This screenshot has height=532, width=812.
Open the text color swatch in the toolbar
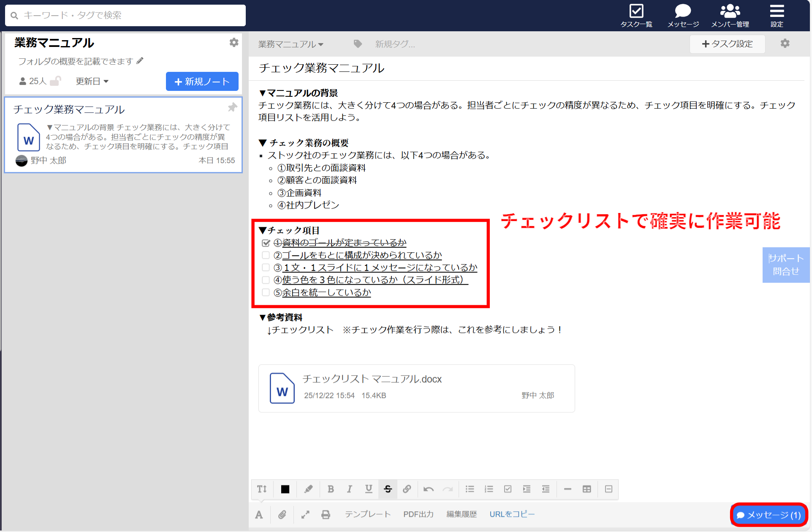click(x=285, y=489)
